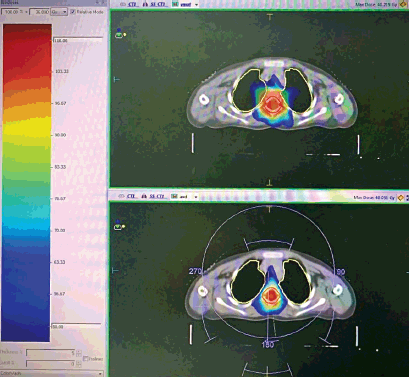Viewport: 409px width, 377px height.
Task: Expand the plan selector dropdown in lower view
Action: point(196,197)
